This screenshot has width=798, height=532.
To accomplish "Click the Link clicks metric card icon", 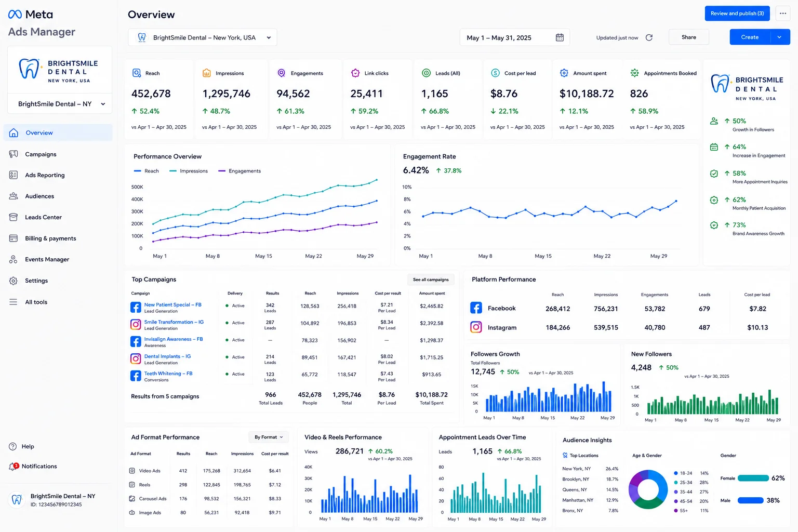I will [355, 73].
